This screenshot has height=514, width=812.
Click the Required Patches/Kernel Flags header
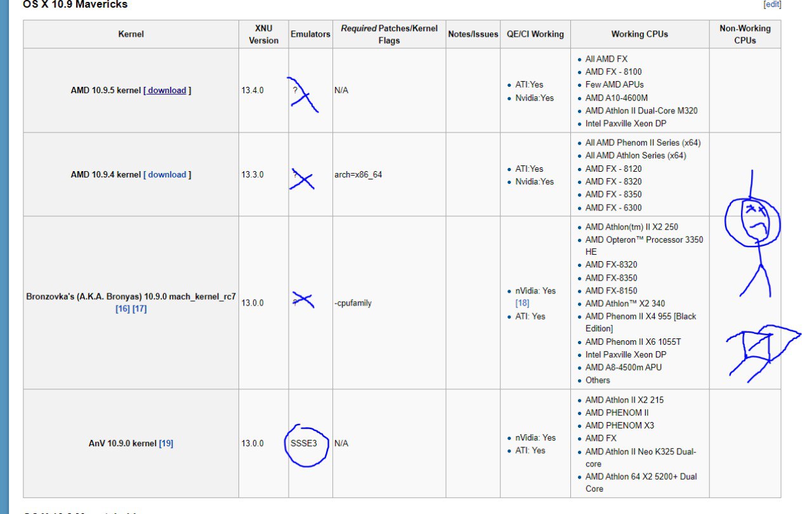pos(389,34)
